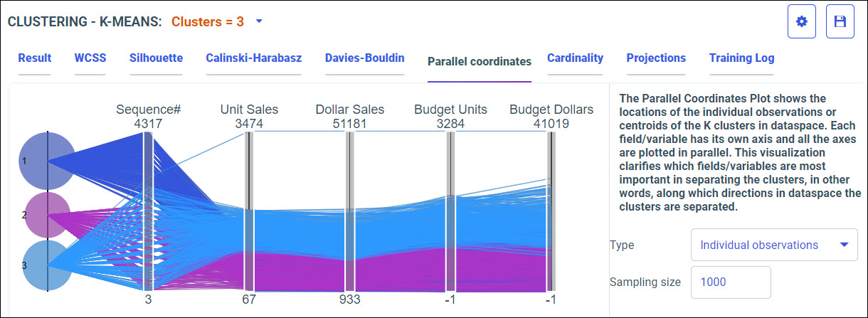Screen dimensions: 868x318
Task: View the Projections tab
Action: pyautogui.click(x=656, y=58)
